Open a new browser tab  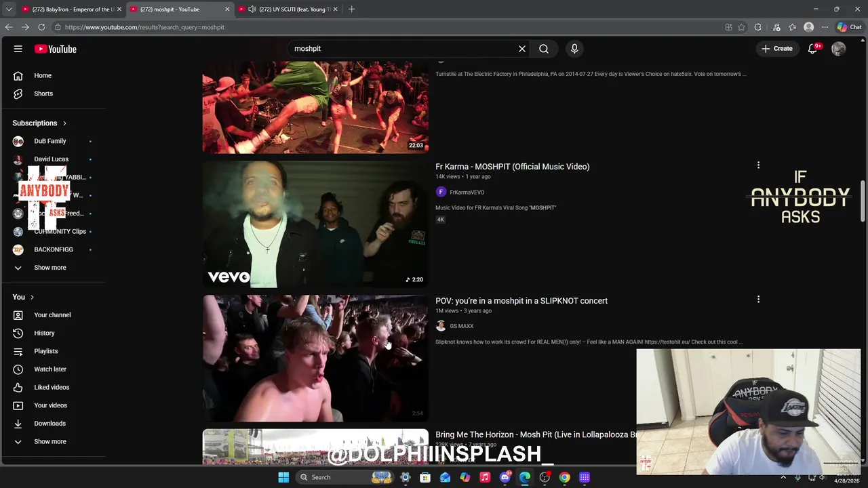tap(351, 9)
